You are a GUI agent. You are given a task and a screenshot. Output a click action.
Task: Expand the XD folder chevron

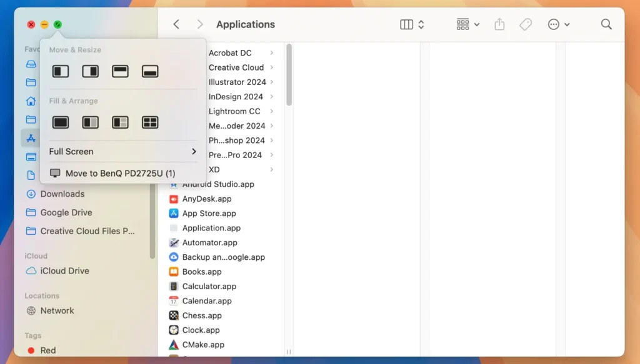click(271, 170)
